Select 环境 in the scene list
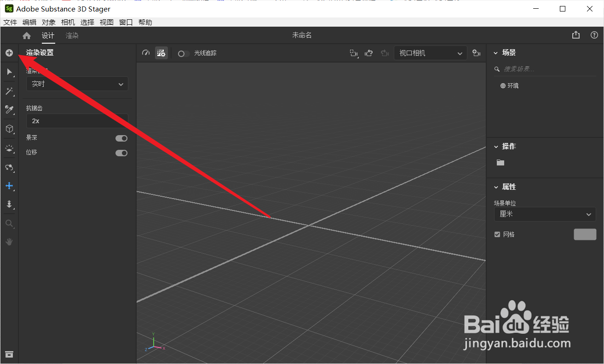This screenshot has height=364, width=604. click(510, 86)
